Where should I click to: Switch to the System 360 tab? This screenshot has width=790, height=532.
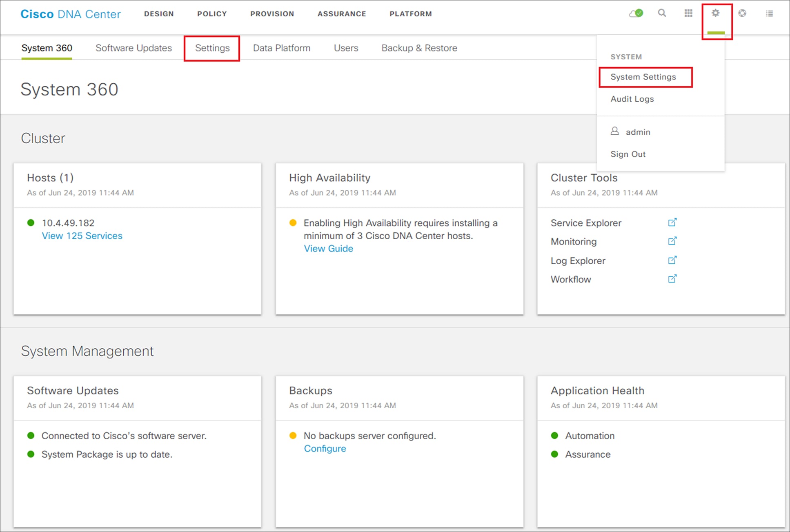(47, 48)
